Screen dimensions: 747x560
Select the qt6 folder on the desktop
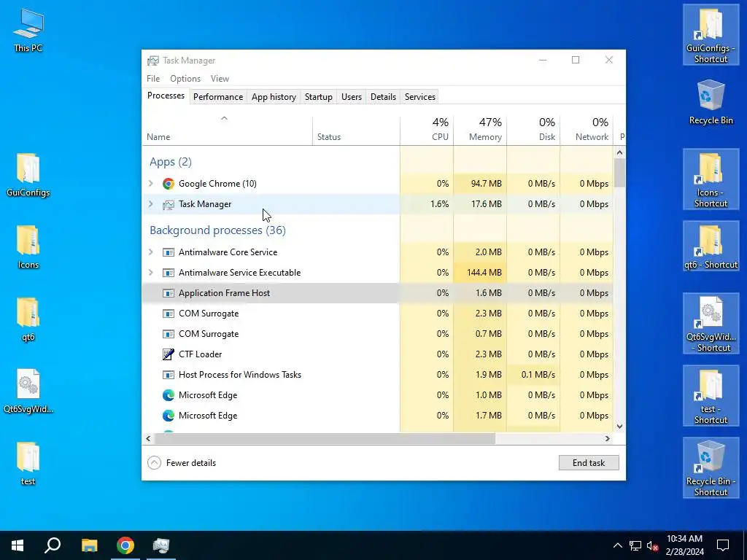28,319
